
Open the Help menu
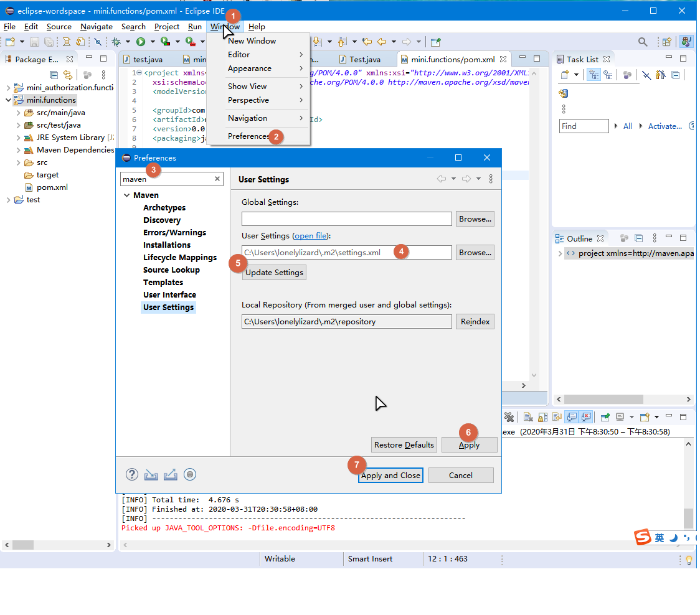point(257,27)
